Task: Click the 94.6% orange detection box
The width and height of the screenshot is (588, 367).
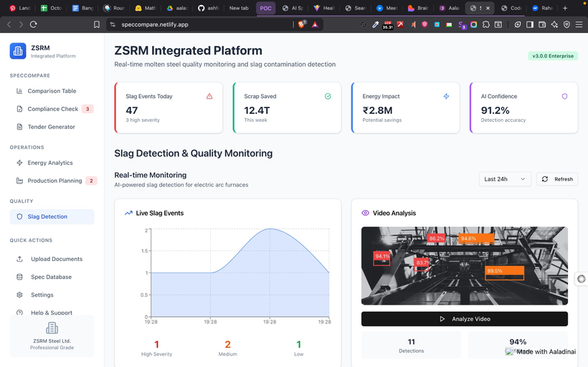Action: tap(476, 239)
